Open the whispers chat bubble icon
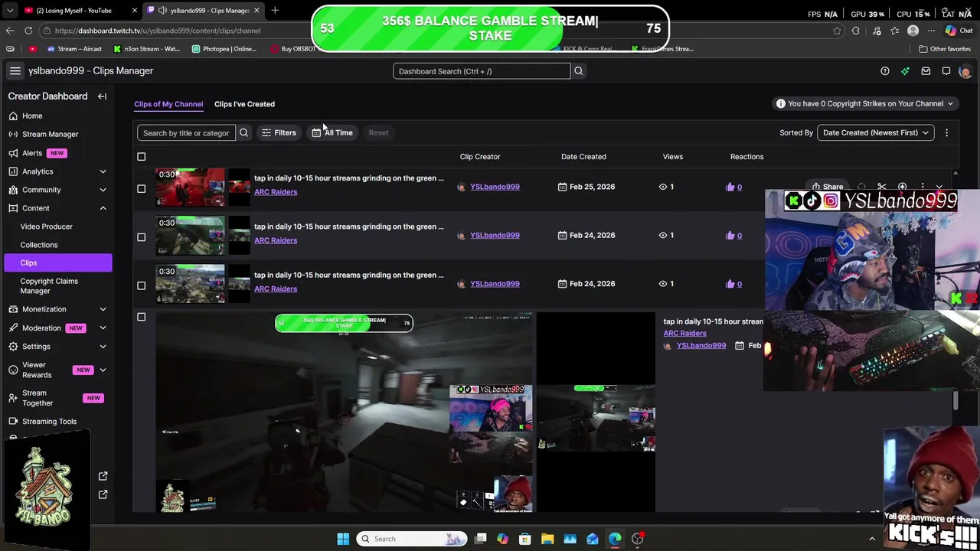The width and height of the screenshot is (980, 551). click(x=946, y=71)
